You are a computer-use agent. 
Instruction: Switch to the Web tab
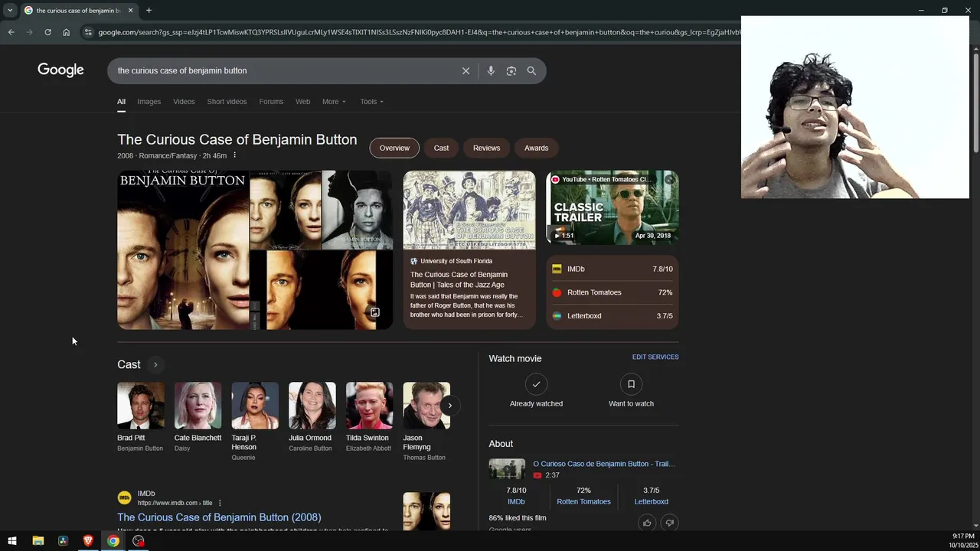(x=303, y=102)
